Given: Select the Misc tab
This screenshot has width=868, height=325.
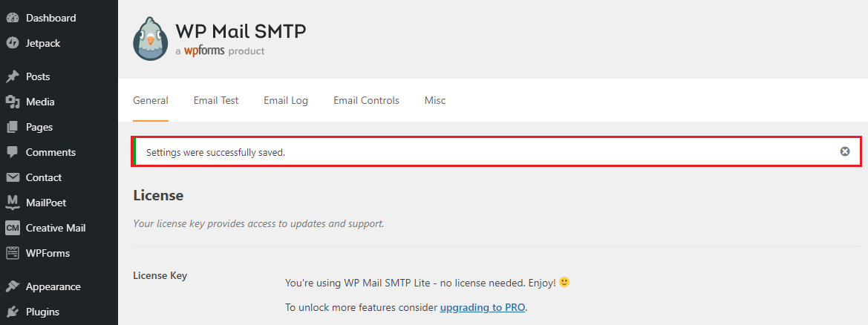Looking at the screenshot, I should coord(435,100).
